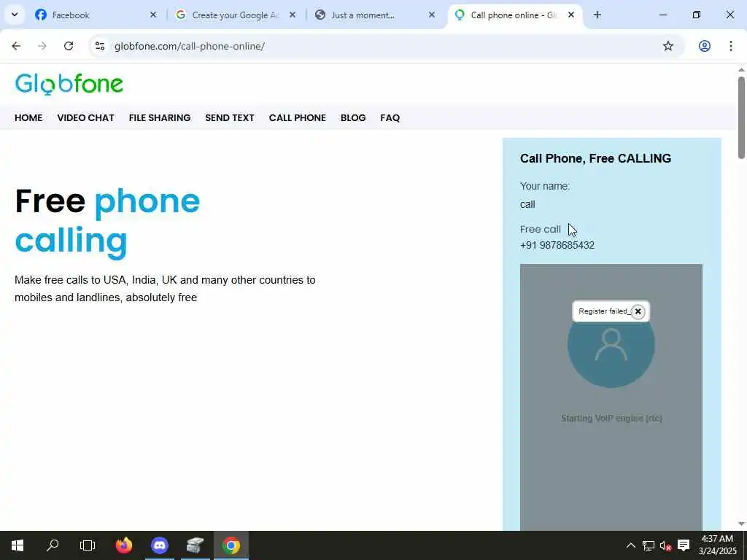Image resolution: width=747 pixels, height=560 pixels.
Task: Show hidden system tray icons
Action: 630,545
